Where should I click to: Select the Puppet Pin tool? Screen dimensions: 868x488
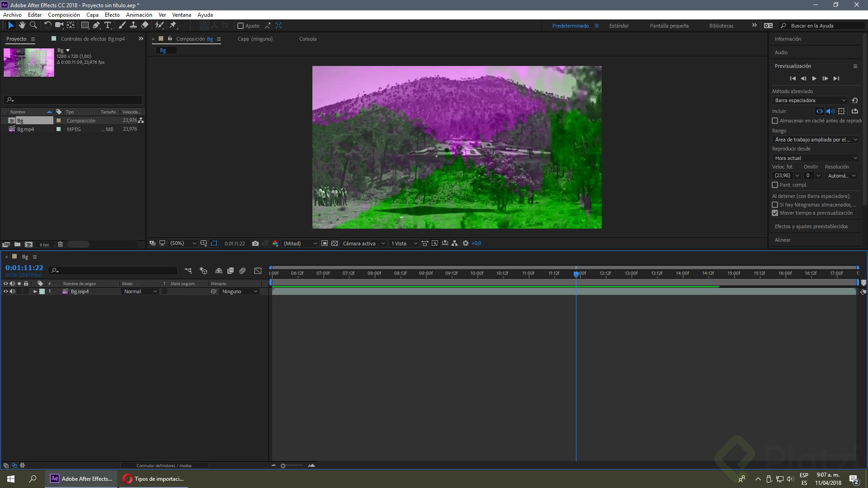click(x=173, y=25)
